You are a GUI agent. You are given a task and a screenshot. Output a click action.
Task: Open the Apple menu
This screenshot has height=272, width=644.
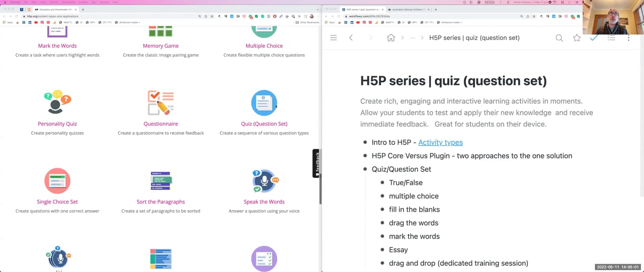click(5, 2)
